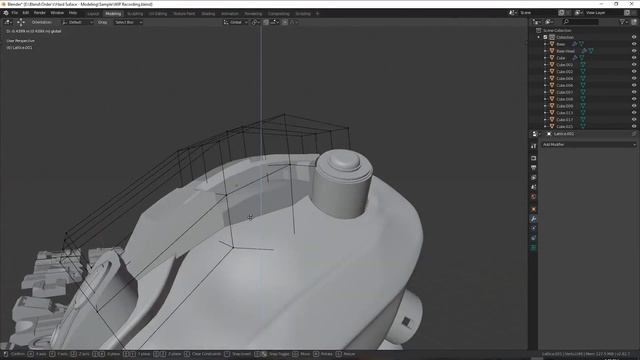This screenshot has width=640, height=360.
Task: Switch to the Sculpting workspace tab
Action: (x=135, y=13)
